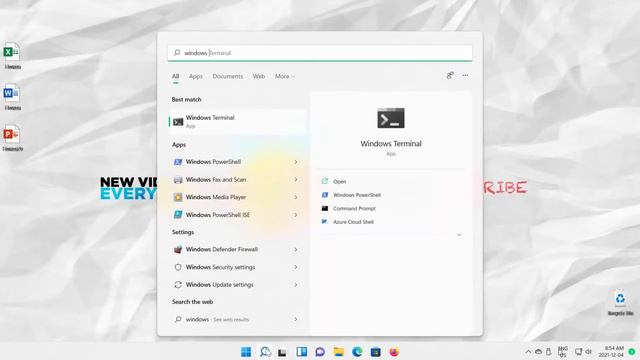Click the search input field with 'windows'

(320, 53)
